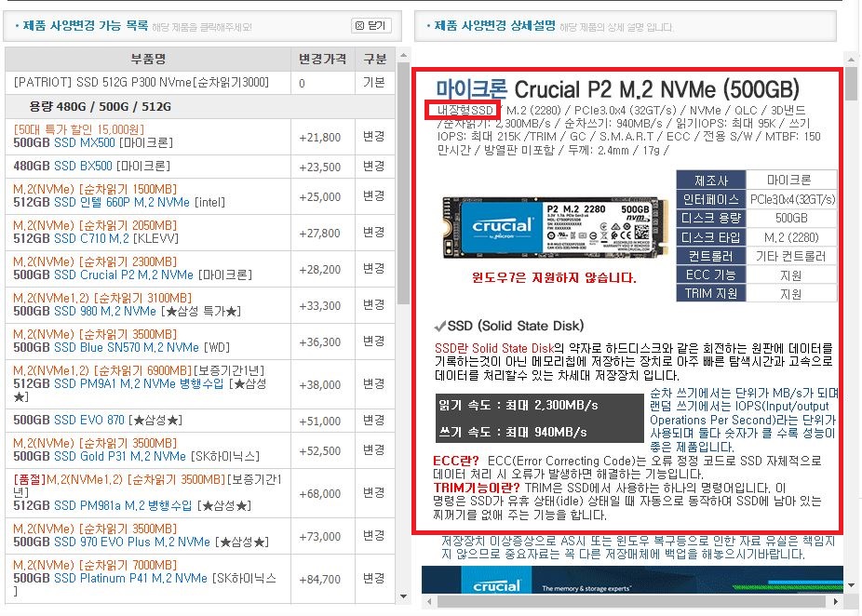
Task: Click the 부품명 column header
Action: (x=148, y=59)
